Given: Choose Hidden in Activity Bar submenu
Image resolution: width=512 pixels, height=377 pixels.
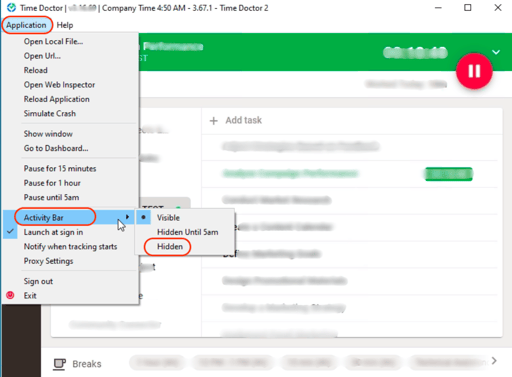Looking at the screenshot, I should (x=170, y=247).
